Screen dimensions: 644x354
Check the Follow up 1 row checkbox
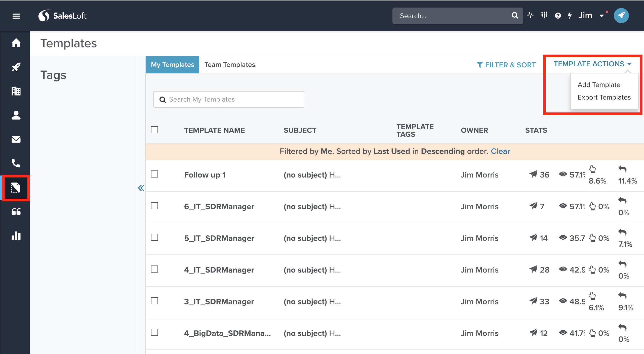tap(154, 174)
